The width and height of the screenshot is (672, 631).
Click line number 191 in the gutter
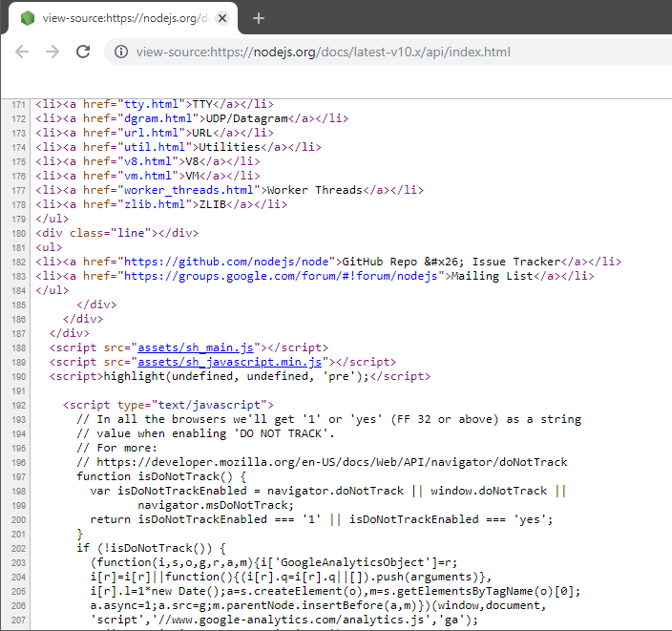[x=18, y=391]
